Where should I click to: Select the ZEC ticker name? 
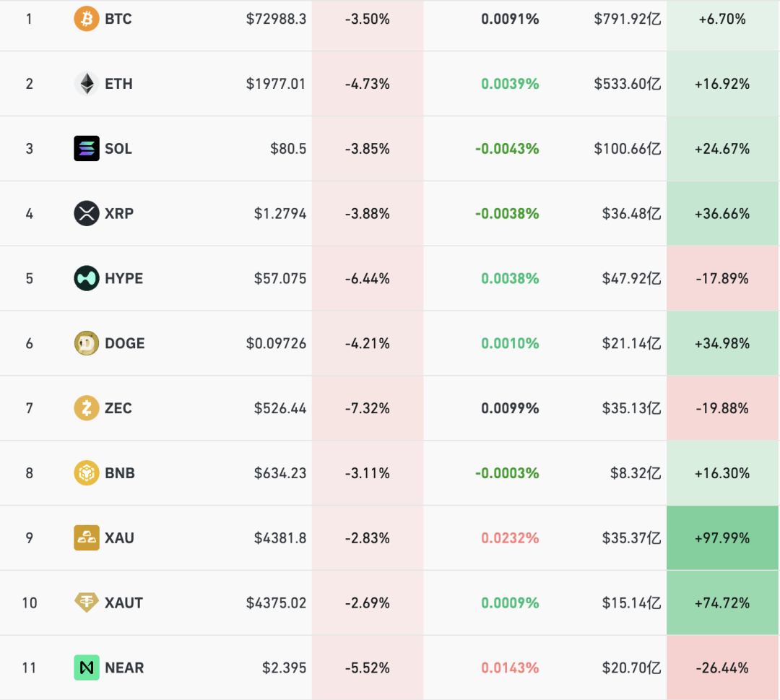(118, 408)
